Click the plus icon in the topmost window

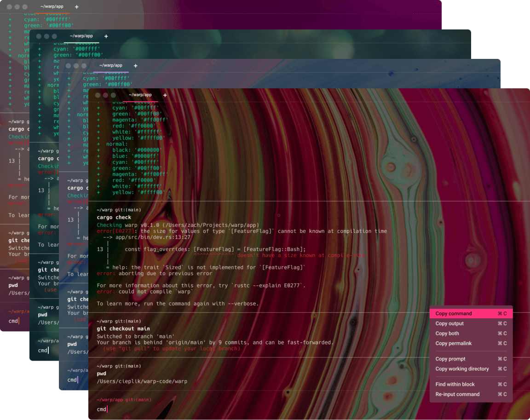tap(76, 6)
